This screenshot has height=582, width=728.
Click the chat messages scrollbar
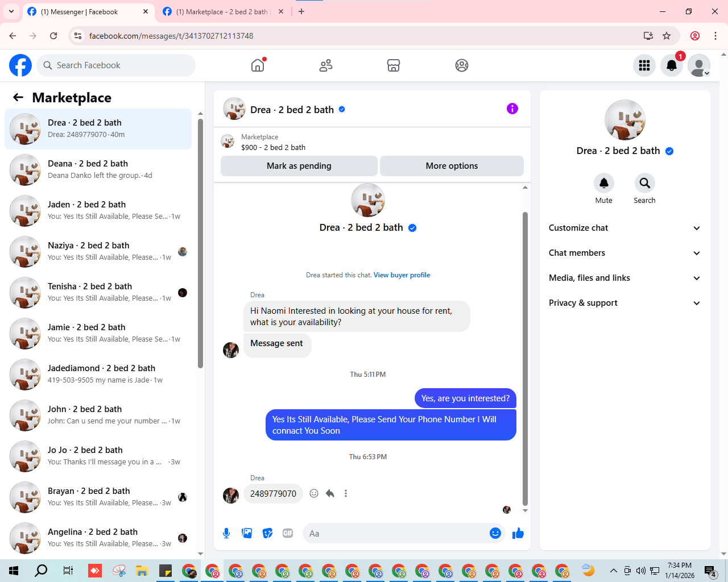click(525, 358)
